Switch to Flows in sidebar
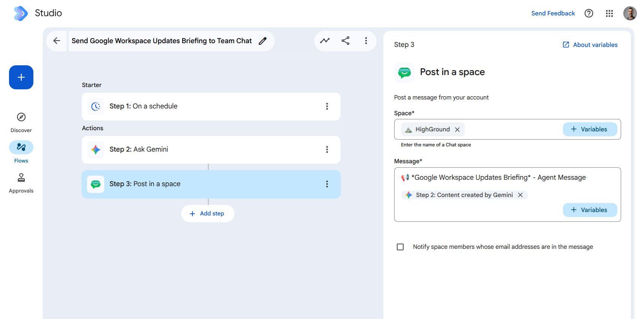The height and width of the screenshot is (319, 644). coord(21,152)
